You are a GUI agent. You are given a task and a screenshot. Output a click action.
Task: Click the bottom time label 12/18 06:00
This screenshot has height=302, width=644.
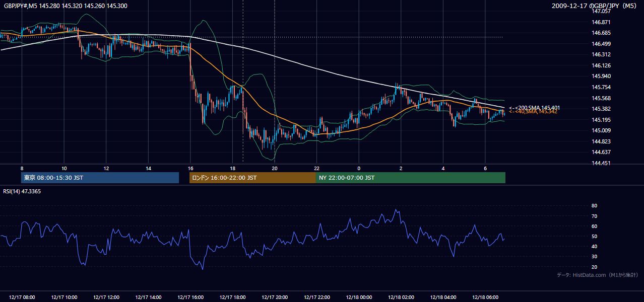(x=485, y=297)
